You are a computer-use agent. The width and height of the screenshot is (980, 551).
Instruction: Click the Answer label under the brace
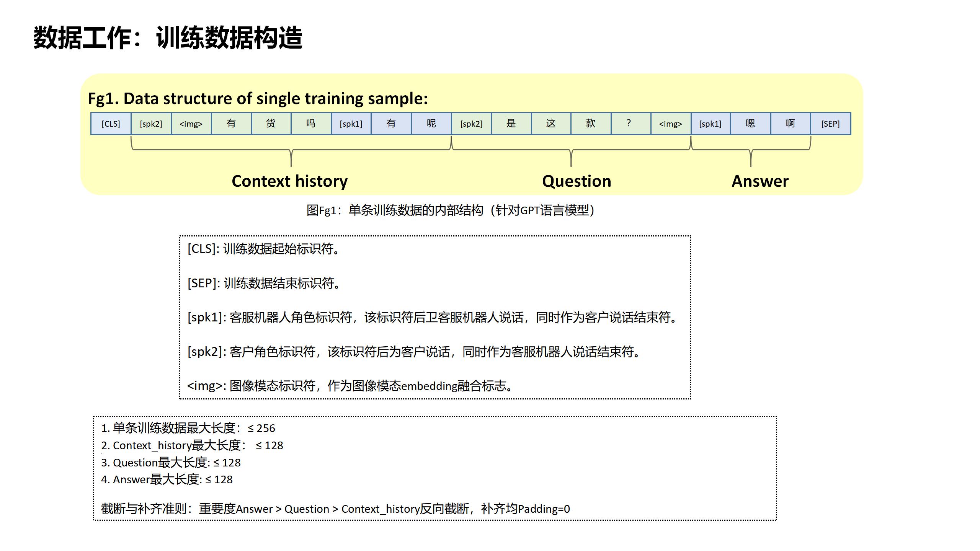click(x=760, y=181)
